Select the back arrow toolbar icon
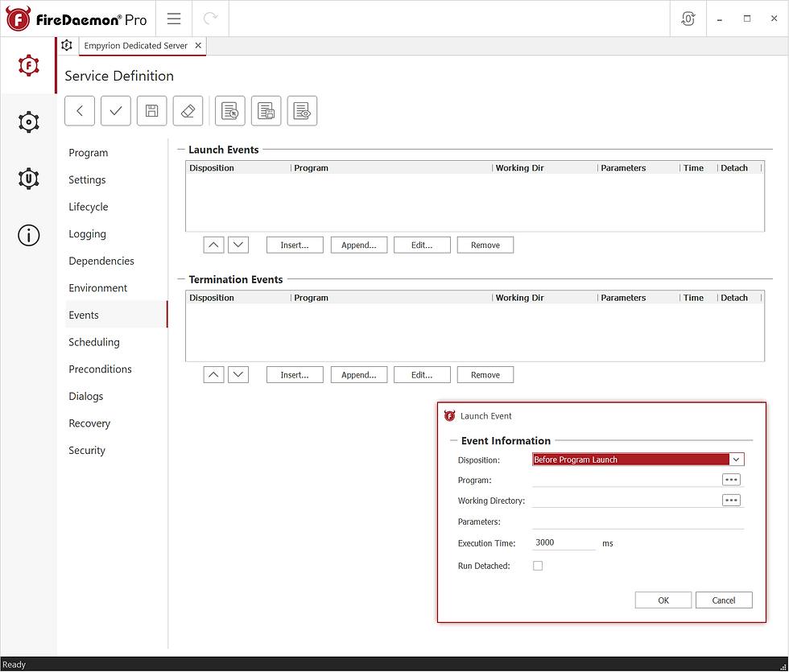Viewport: 789px width, 672px height. pyautogui.click(x=79, y=110)
